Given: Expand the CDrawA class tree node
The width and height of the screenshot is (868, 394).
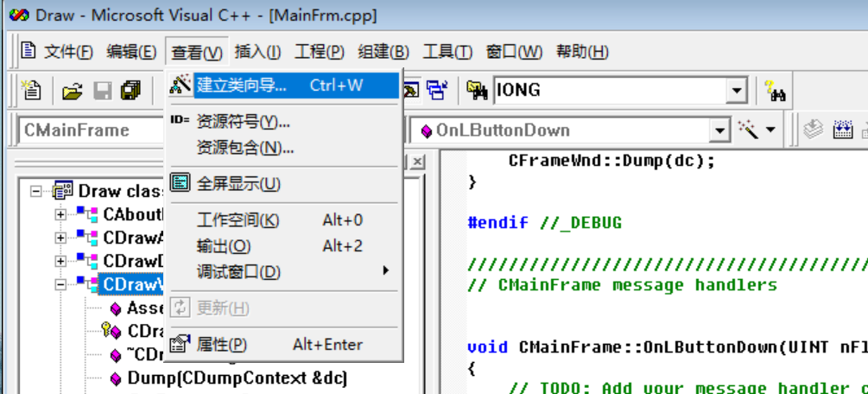Looking at the screenshot, I should pyautogui.click(x=60, y=238).
